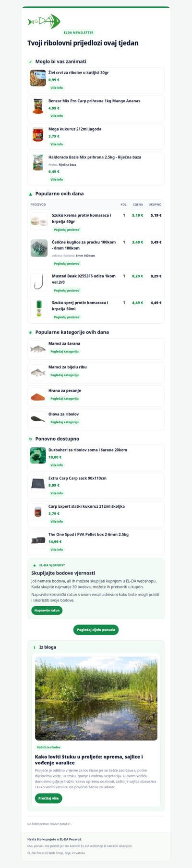The width and height of the screenshot is (192, 868).
Task: Click the Napravite račun button
Action: pyautogui.click(x=47, y=611)
